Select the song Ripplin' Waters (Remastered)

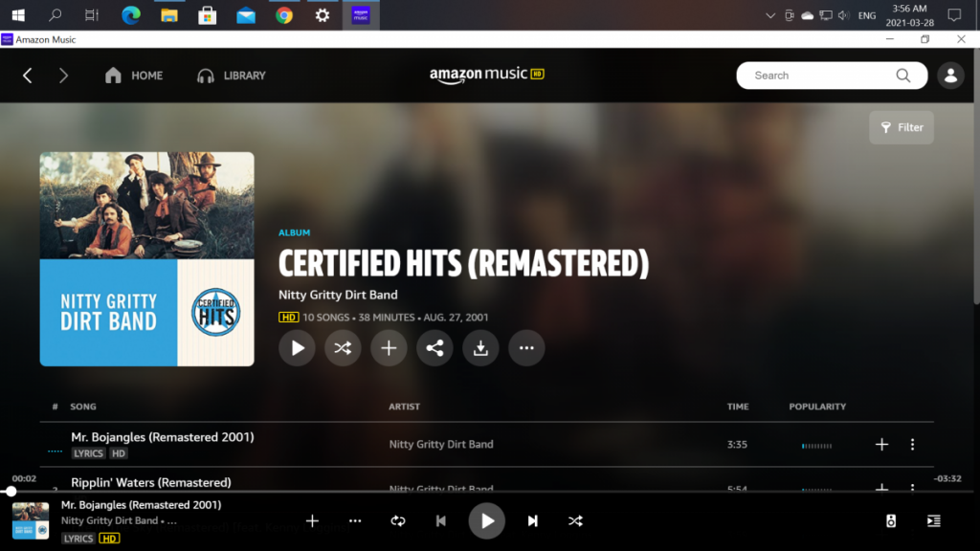[151, 482]
